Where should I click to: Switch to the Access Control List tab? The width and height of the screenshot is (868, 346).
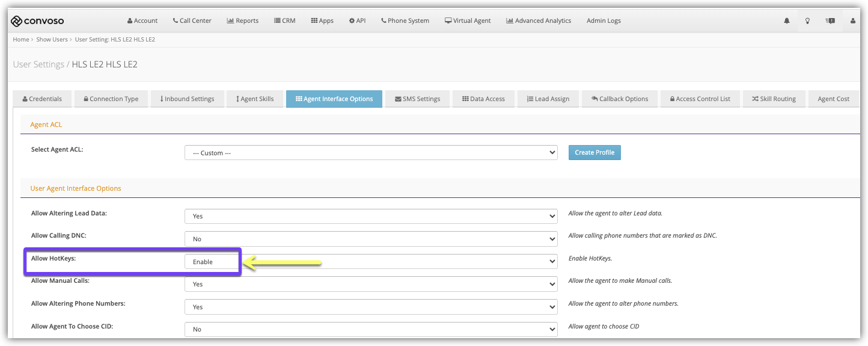point(700,99)
